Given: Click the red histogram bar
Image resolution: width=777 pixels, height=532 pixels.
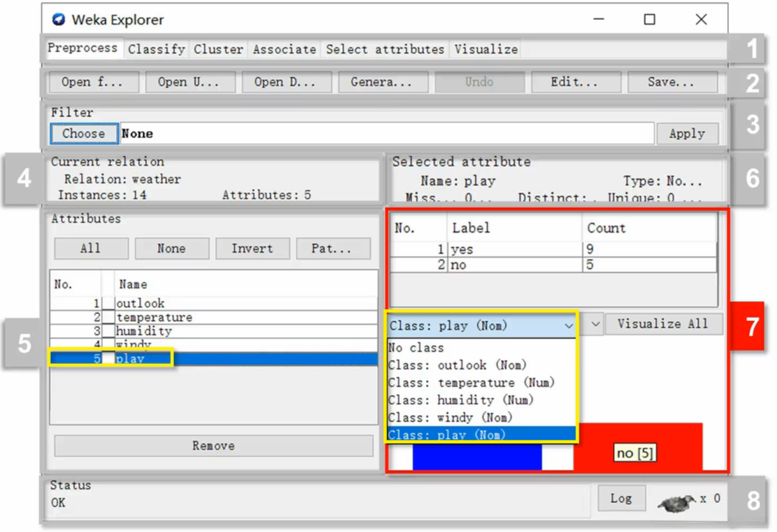Looking at the screenshot, I should pos(638,447).
